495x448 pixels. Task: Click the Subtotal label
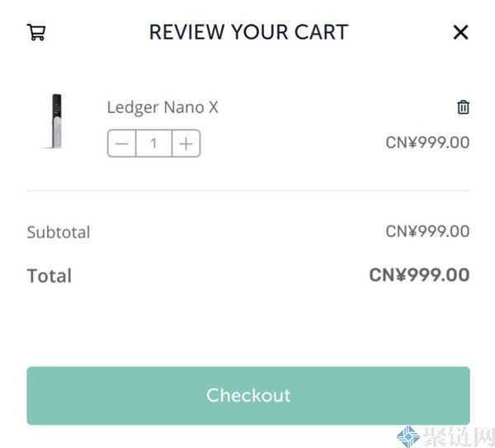tap(59, 232)
